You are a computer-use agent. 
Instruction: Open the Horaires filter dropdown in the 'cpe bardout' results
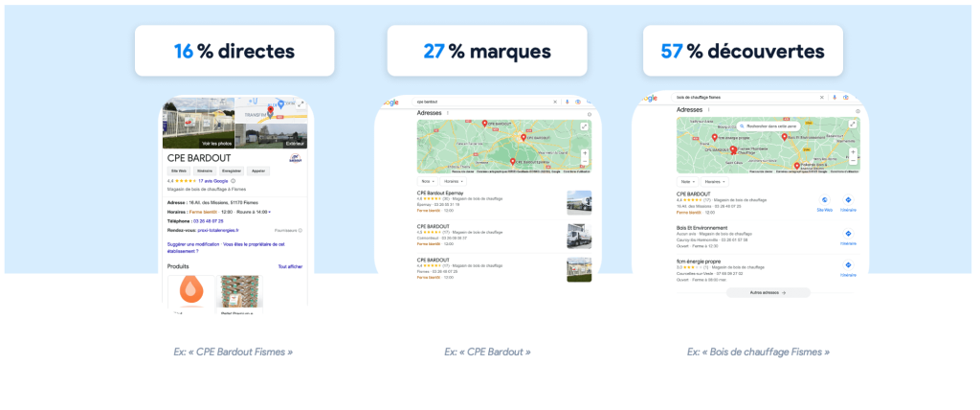pyautogui.click(x=453, y=181)
